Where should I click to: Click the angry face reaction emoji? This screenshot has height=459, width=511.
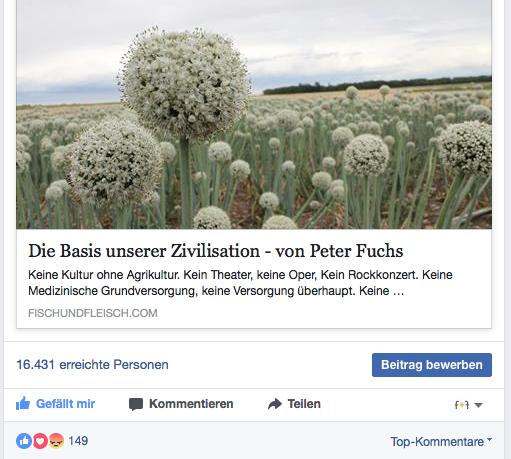[x=56, y=441]
